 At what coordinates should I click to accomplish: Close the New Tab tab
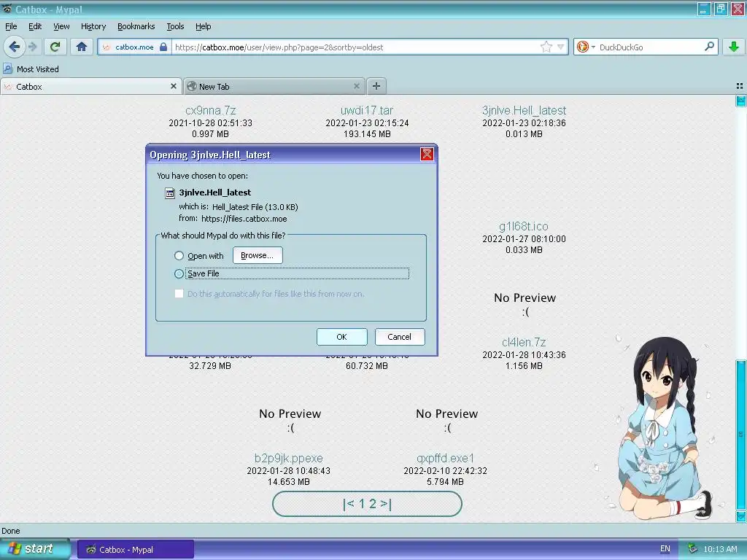tap(356, 86)
